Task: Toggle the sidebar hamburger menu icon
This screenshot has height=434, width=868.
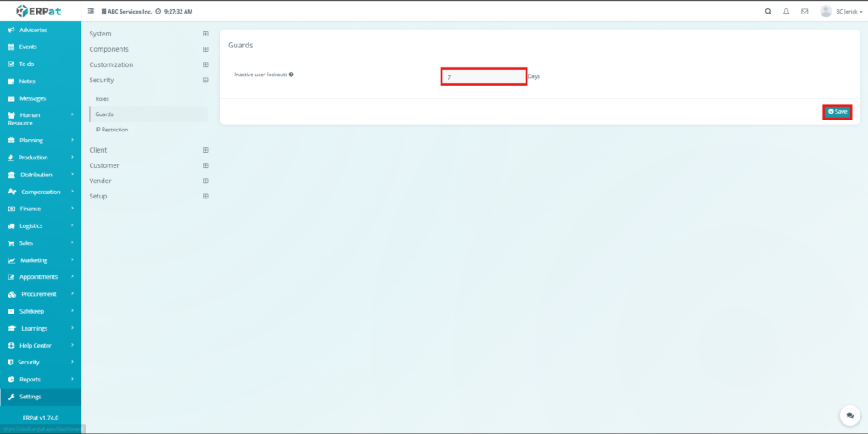Action: pyautogui.click(x=92, y=11)
